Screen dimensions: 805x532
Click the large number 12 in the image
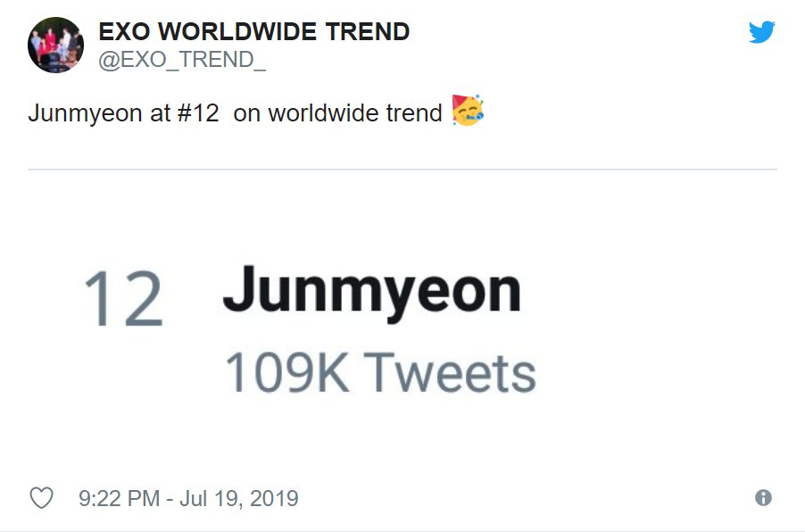coord(123,300)
